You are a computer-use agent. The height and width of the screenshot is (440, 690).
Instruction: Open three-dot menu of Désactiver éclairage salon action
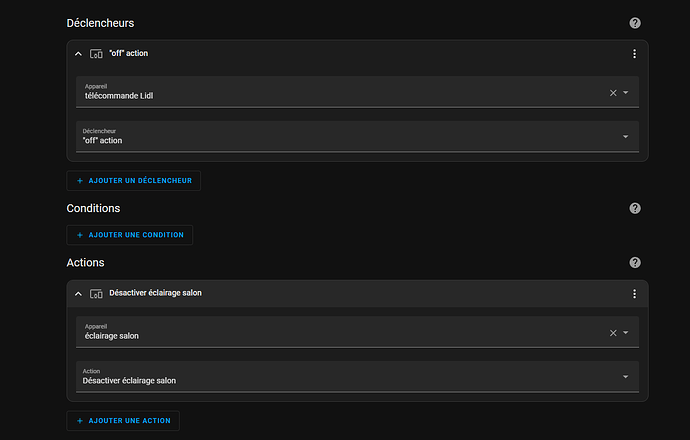tap(634, 293)
